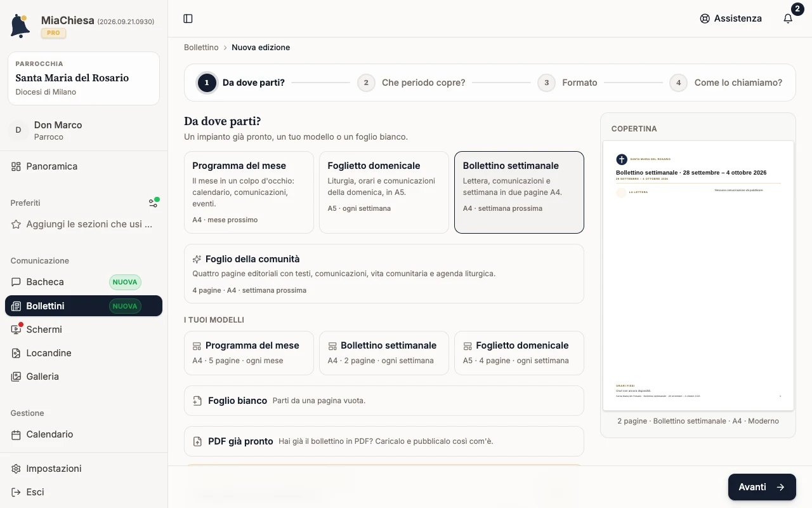Open Calendario section

pos(84,434)
